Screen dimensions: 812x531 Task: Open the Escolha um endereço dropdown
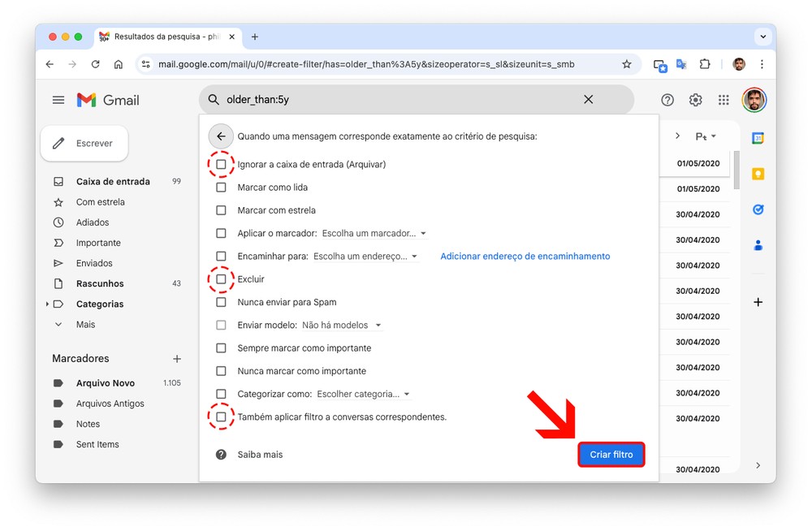365,256
